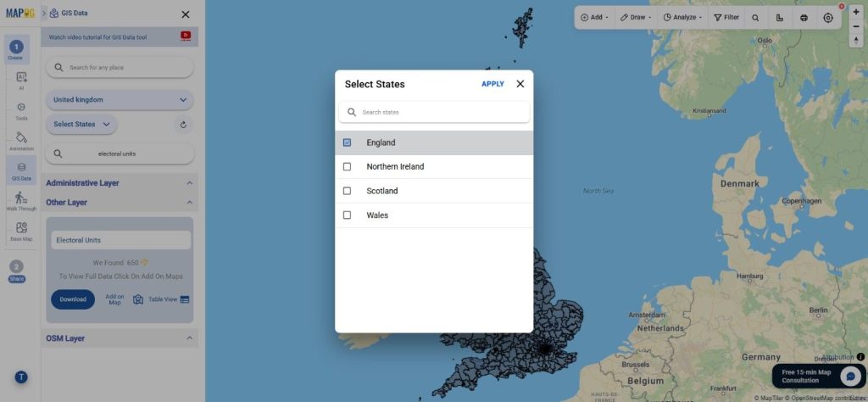Image resolution: width=868 pixels, height=402 pixels.
Task: Click the MAPOG logo
Action: click(20, 14)
